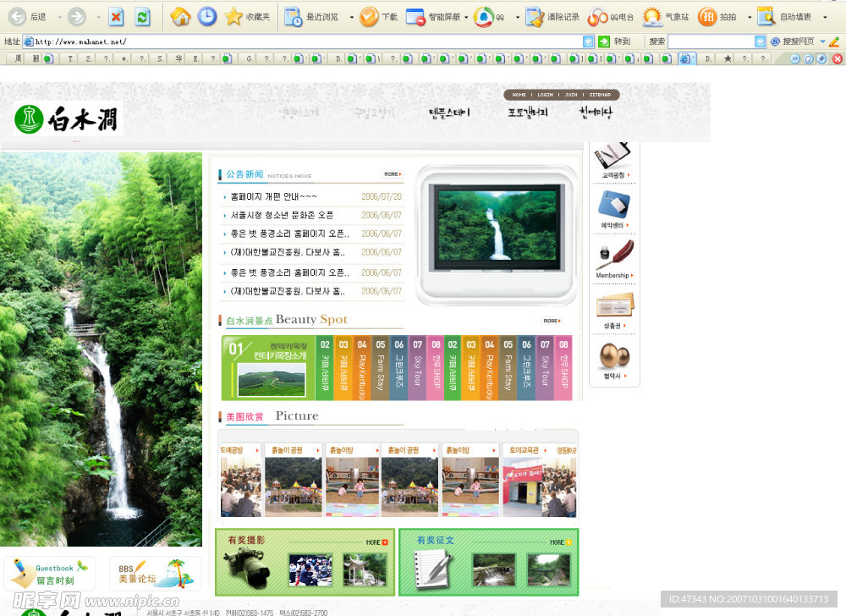Expand the 搜搜网页 dropdown arrow
This screenshot has width=846, height=616.
click(823, 41)
